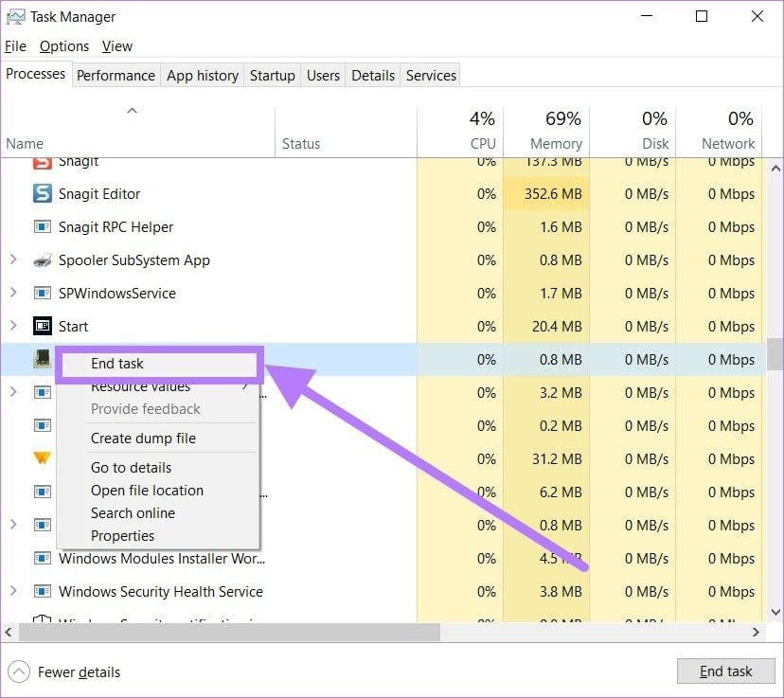The height and width of the screenshot is (698, 784).
Task: Click the Windows Modules Installer Worker icon
Action: click(42, 558)
